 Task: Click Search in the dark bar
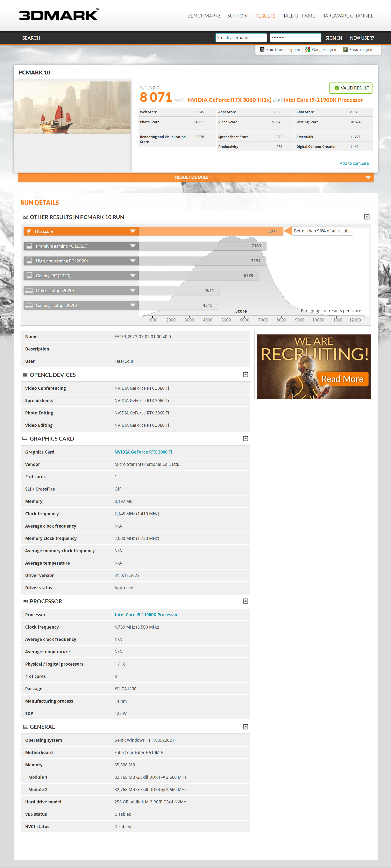(31, 38)
